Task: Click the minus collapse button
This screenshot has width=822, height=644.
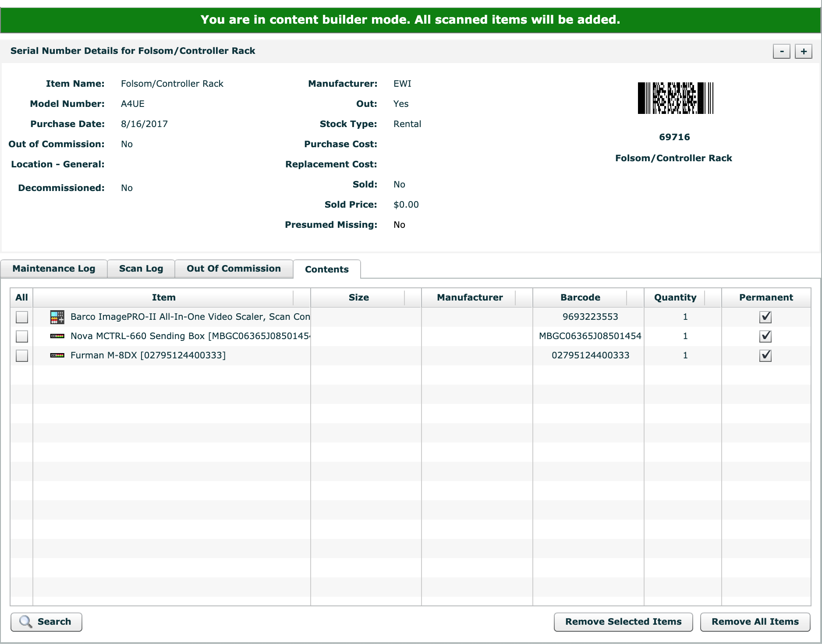Action: point(781,51)
